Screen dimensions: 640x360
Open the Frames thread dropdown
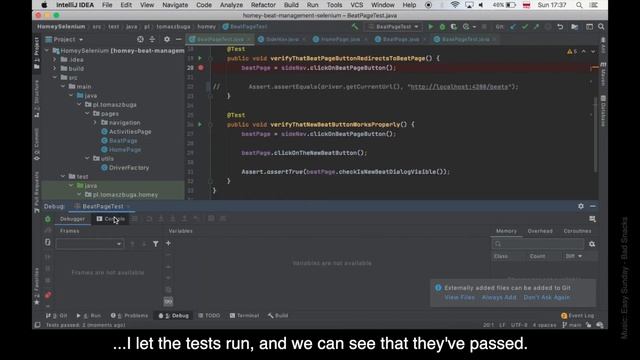[x=89, y=244]
